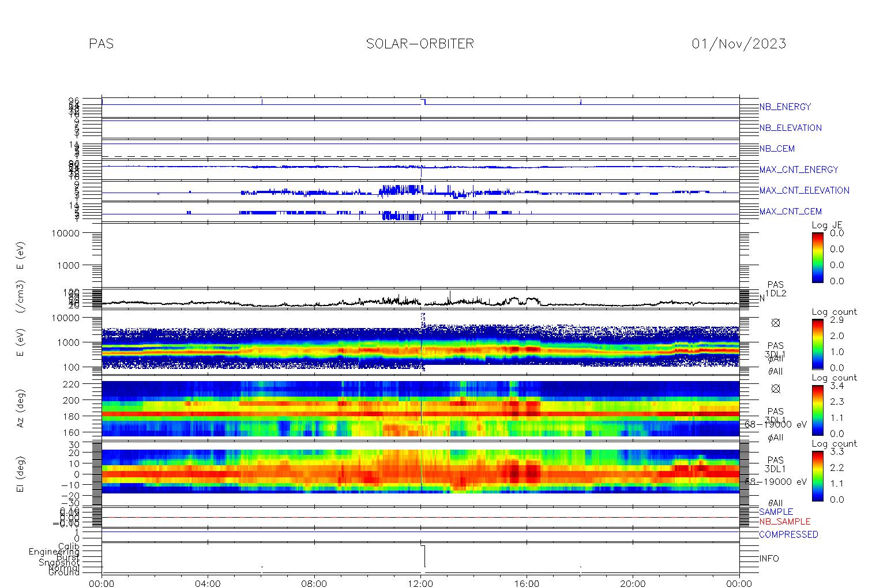Select the NB_ELEVATION panel label
The width and height of the screenshot is (872, 588).
[x=790, y=128]
